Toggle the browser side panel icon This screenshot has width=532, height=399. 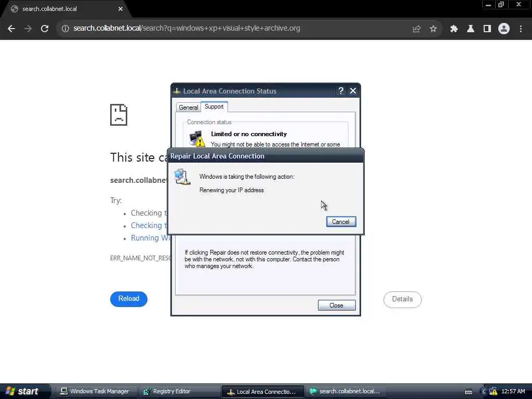point(487,29)
